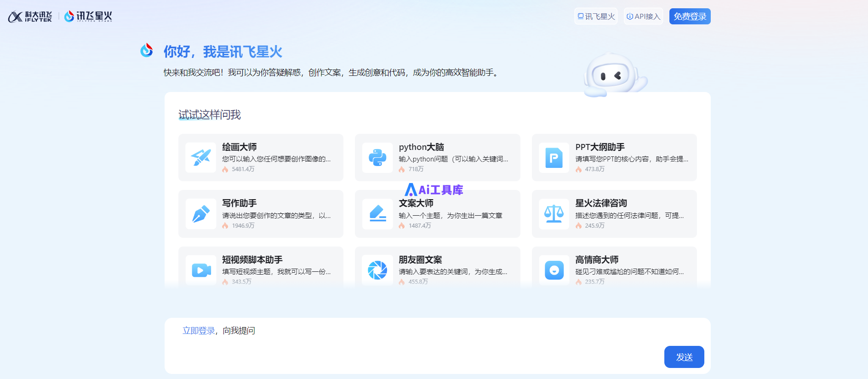This screenshot has height=379, width=868.
Task: Open the API接入 header button
Action: coord(643,17)
